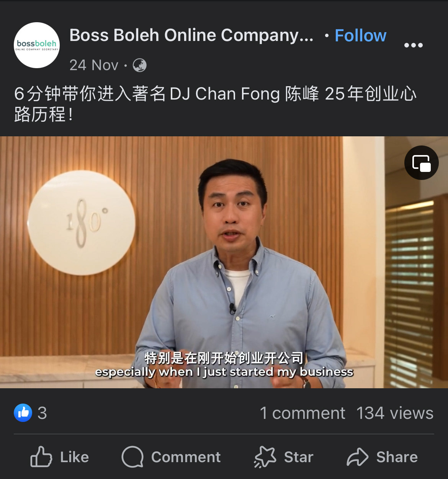Tap the globe public audience icon
The width and height of the screenshot is (448, 479).
[x=140, y=65]
